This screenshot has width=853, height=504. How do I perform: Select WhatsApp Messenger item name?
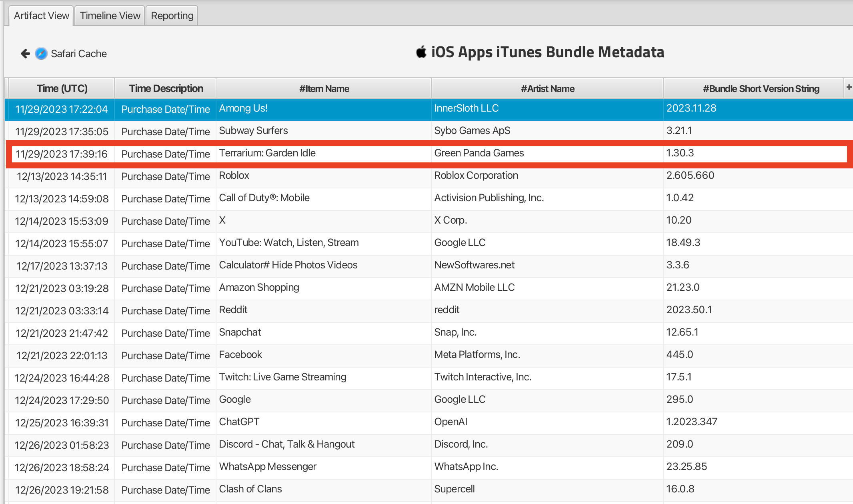pyautogui.click(x=268, y=467)
